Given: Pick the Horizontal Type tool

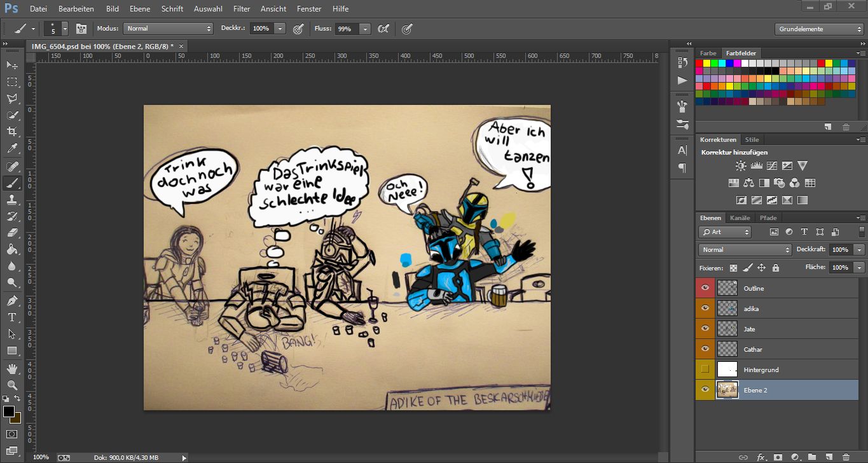Looking at the screenshot, I should click(x=12, y=317).
